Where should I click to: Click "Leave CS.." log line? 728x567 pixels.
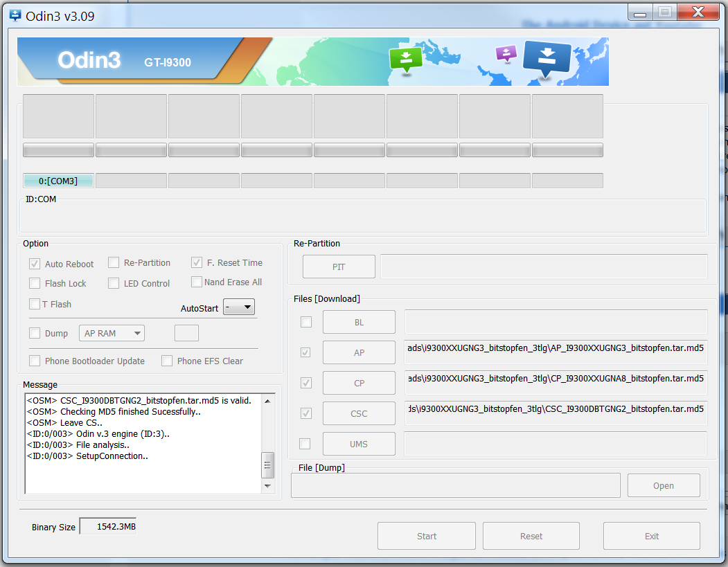pyautogui.click(x=64, y=423)
